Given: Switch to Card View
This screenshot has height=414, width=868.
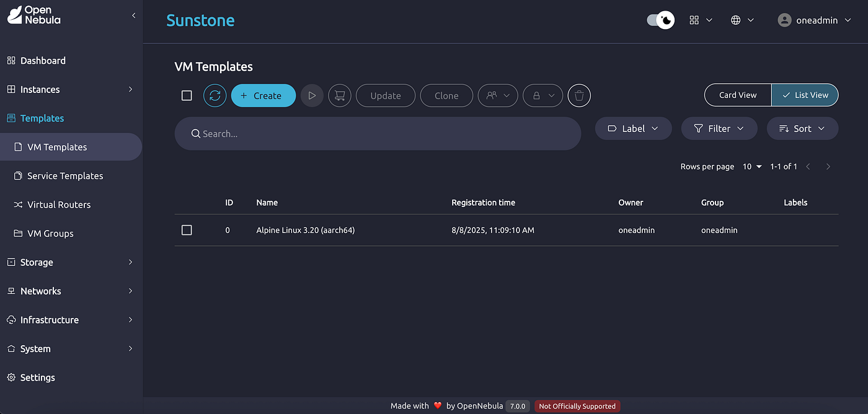Looking at the screenshot, I should tap(738, 95).
